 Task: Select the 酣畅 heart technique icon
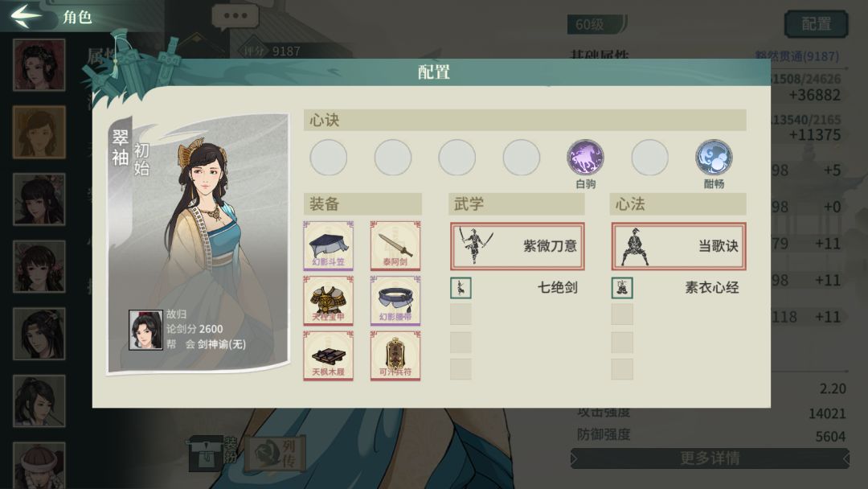pyautogui.click(x=714, y=158)
